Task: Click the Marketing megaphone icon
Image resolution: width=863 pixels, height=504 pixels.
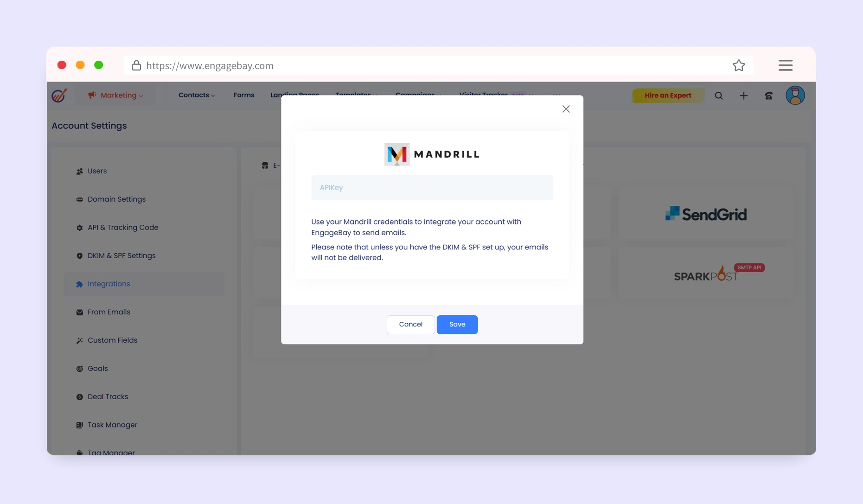Action: click(x=92, y=95)
